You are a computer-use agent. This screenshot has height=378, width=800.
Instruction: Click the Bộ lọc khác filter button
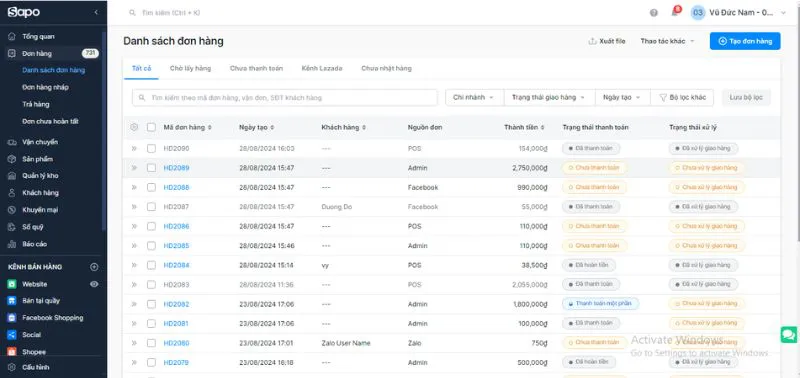[x=682, y=97]
